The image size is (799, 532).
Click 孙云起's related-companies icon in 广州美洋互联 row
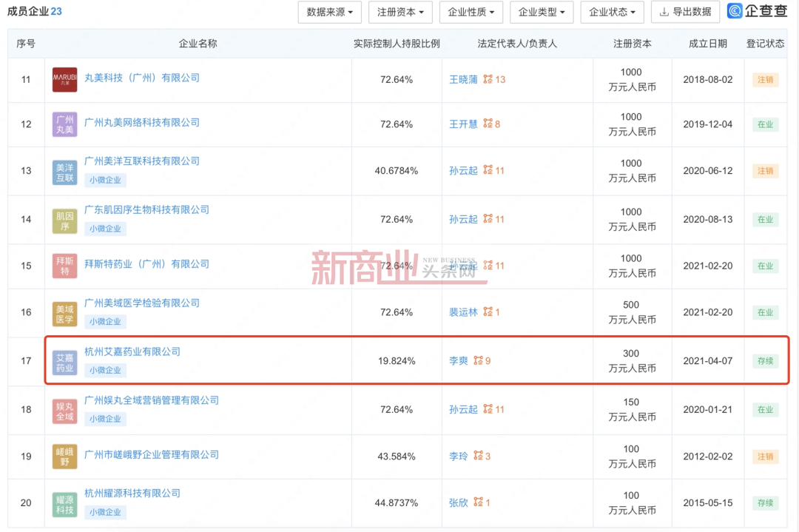point(488,169)
